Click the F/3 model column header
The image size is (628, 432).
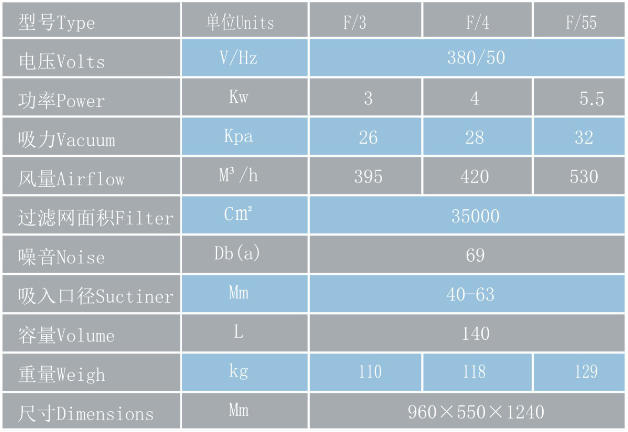click(368, 21)
